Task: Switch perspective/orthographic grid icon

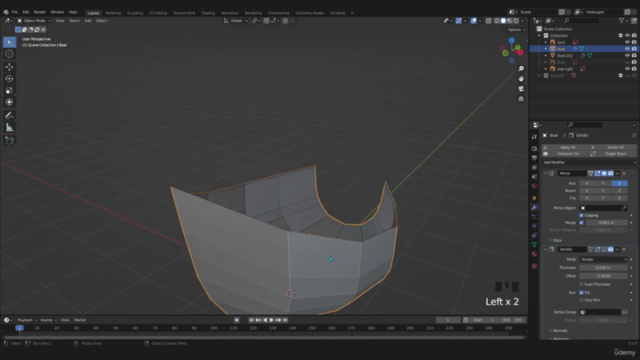Action: tap(521, 99)
